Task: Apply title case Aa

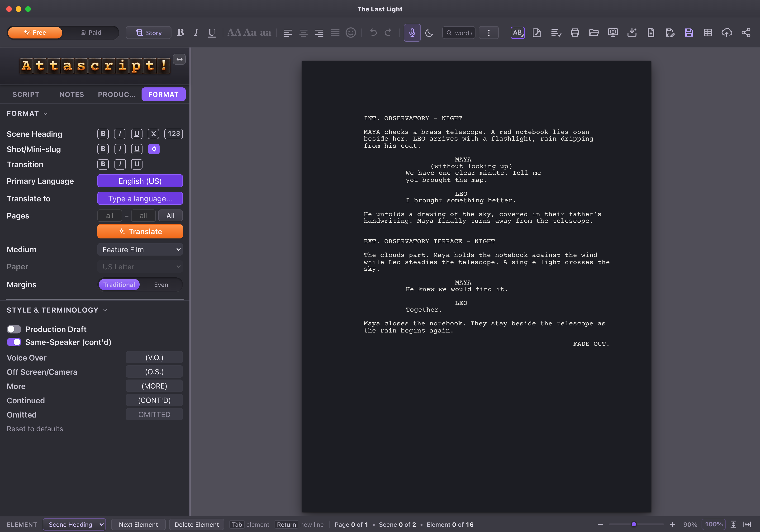Action: coord(250,33)
